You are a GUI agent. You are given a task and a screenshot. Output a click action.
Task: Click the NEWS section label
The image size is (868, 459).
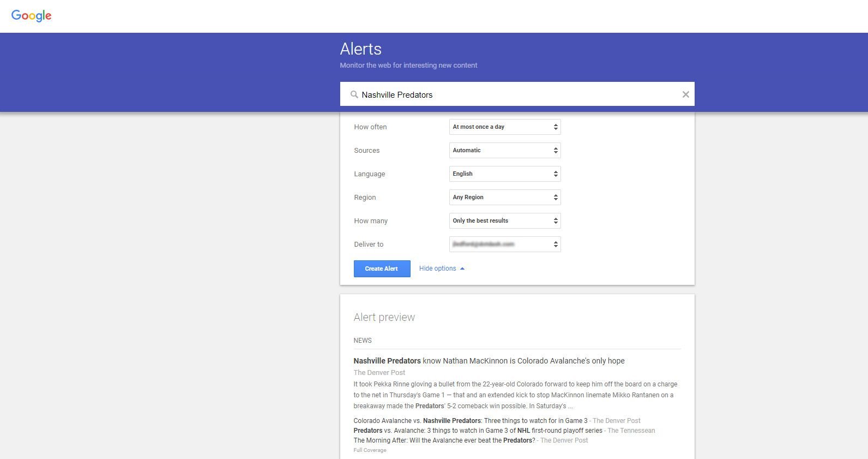(x=363, y=341)
